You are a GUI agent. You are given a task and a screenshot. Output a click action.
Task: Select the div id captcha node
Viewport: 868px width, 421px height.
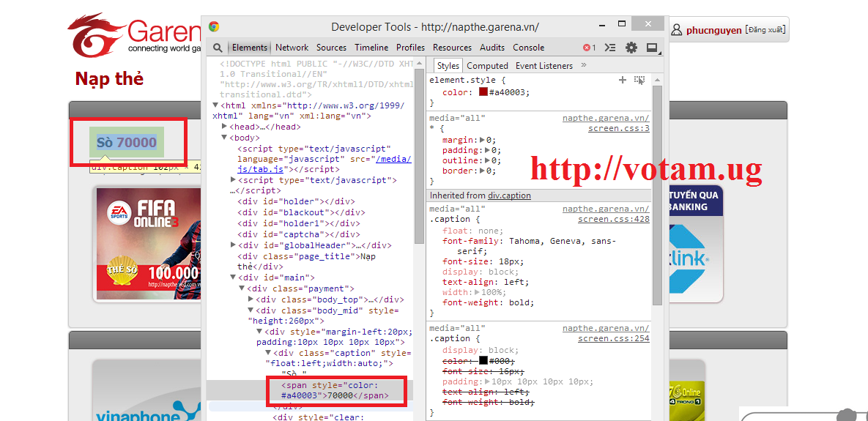298,234
